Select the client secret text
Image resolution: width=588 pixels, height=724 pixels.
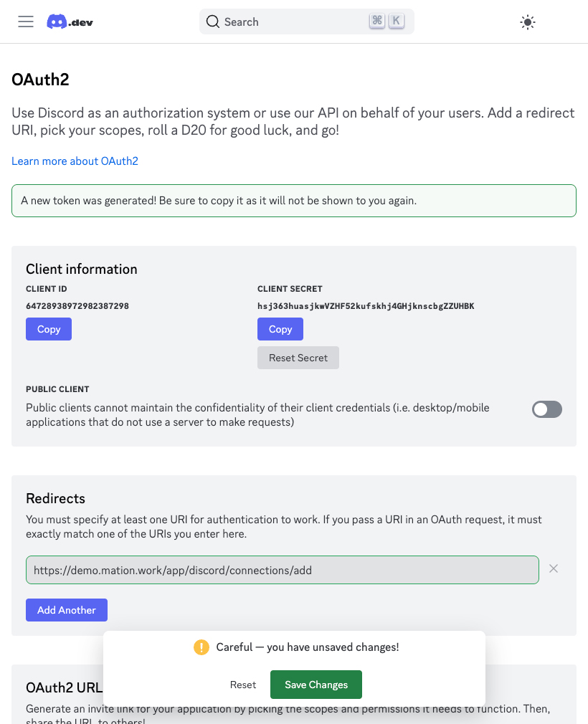(366, 306)
